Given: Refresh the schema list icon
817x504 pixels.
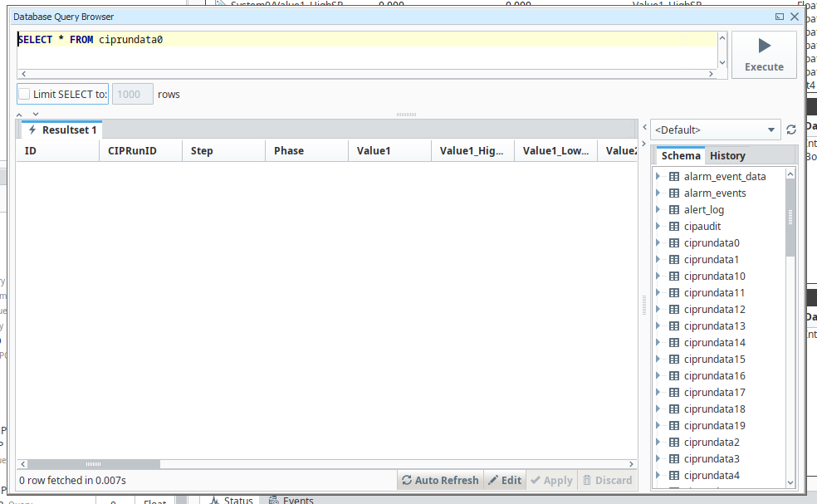Looking at the screenshot, I should pos(791,130).
